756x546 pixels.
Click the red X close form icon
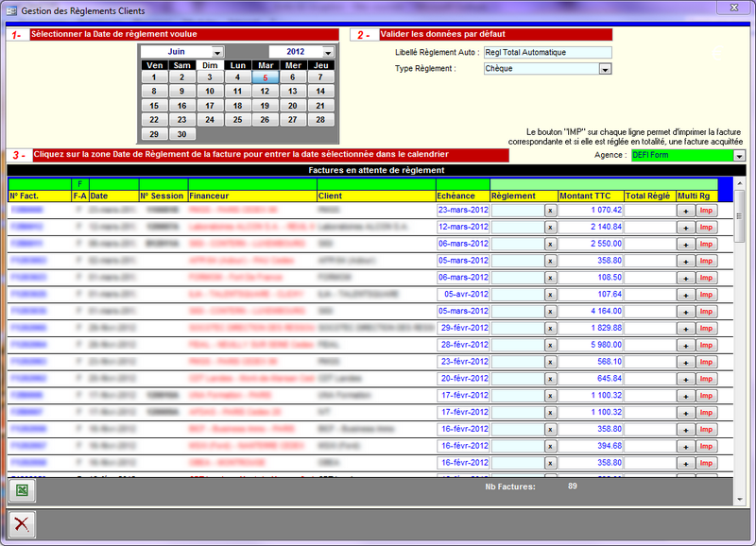(21, 522)
